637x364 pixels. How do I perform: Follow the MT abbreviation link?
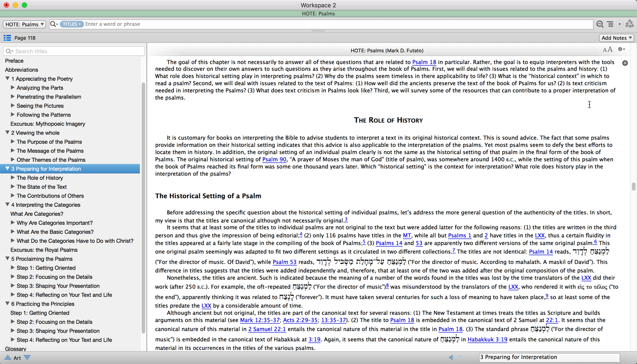pyautogui.click(x=407, y=236)
